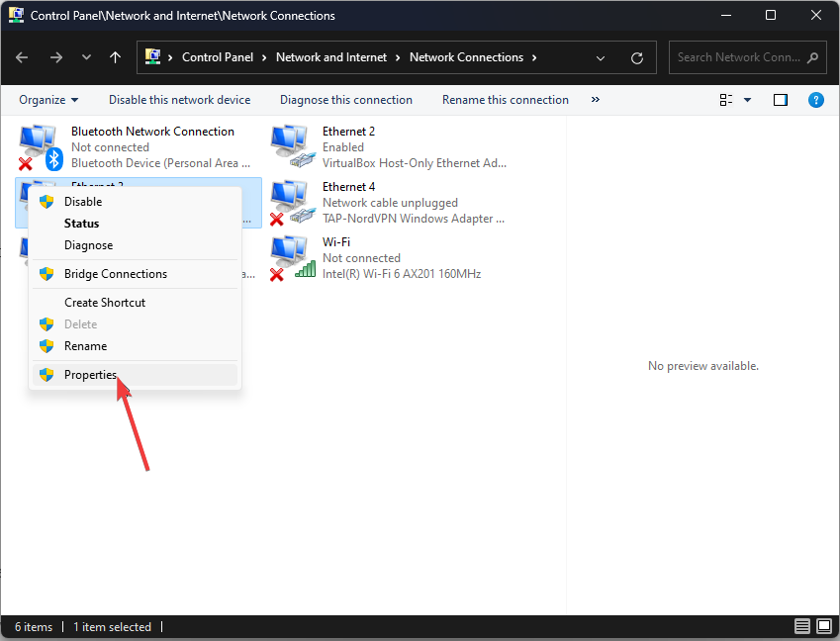Click shield icon next to Bridge Connections
The width and height of the screenshot is (840, 641).
(47, 274)
